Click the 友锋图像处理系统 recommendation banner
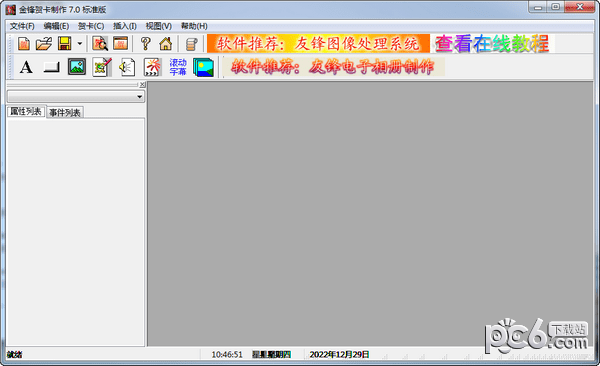This screenshot has width=600, height=366. click(318, 44)
